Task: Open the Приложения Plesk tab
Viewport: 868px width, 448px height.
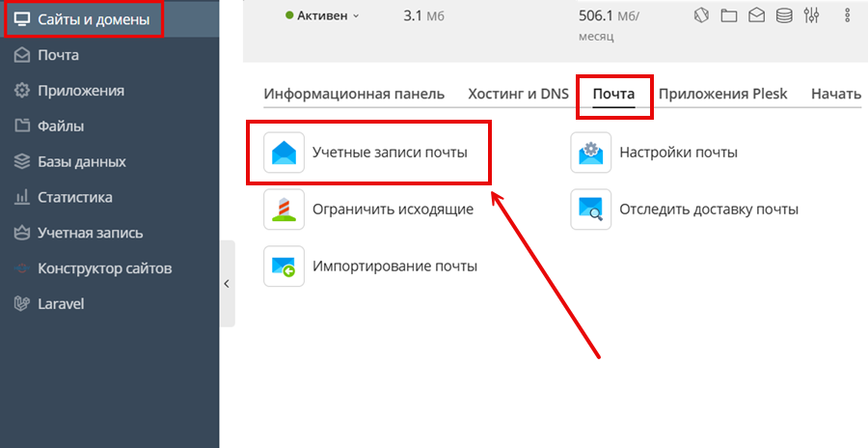Action: (722, 94)
